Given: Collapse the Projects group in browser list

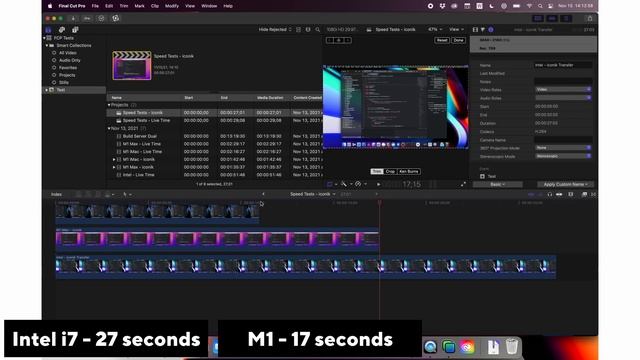Looking at the screenshot, I should [109, 105].
